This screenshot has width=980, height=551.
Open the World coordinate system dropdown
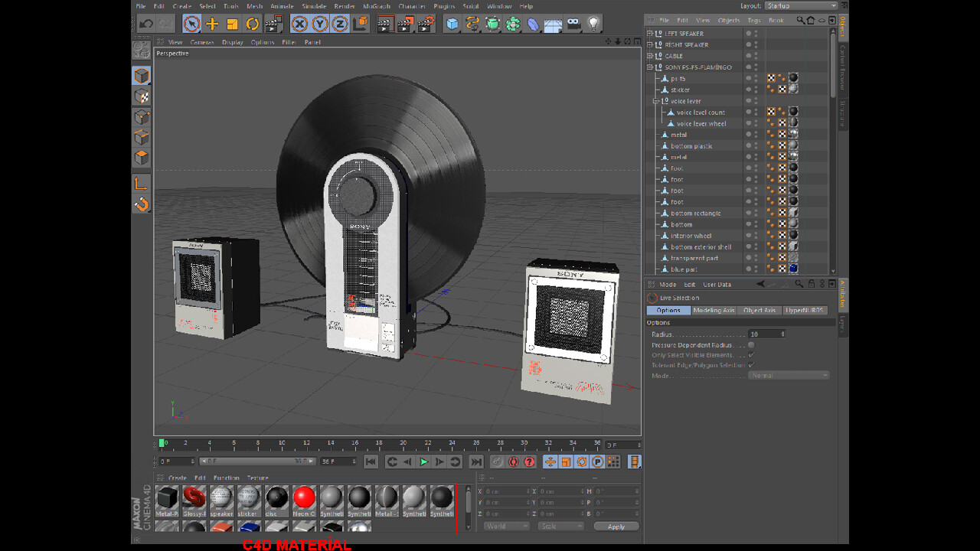505,526
